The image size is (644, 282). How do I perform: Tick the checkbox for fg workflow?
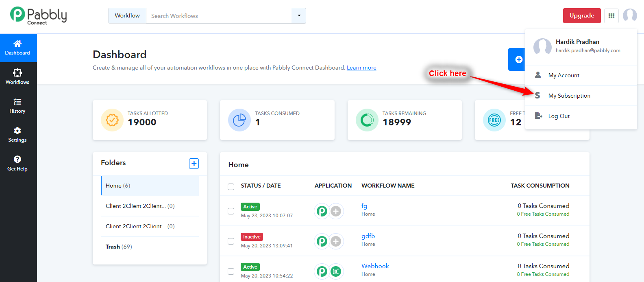coord(231,211)
